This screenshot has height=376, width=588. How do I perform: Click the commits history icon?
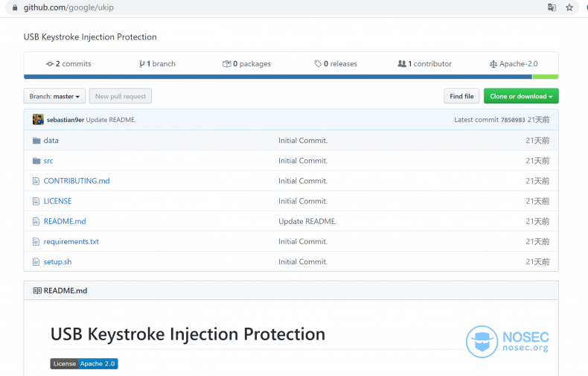50,64
